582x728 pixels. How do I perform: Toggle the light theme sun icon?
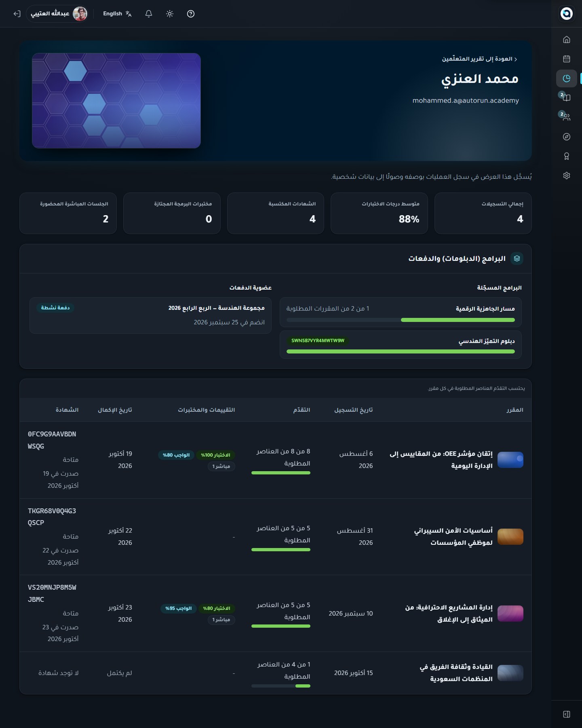[170, 14]
